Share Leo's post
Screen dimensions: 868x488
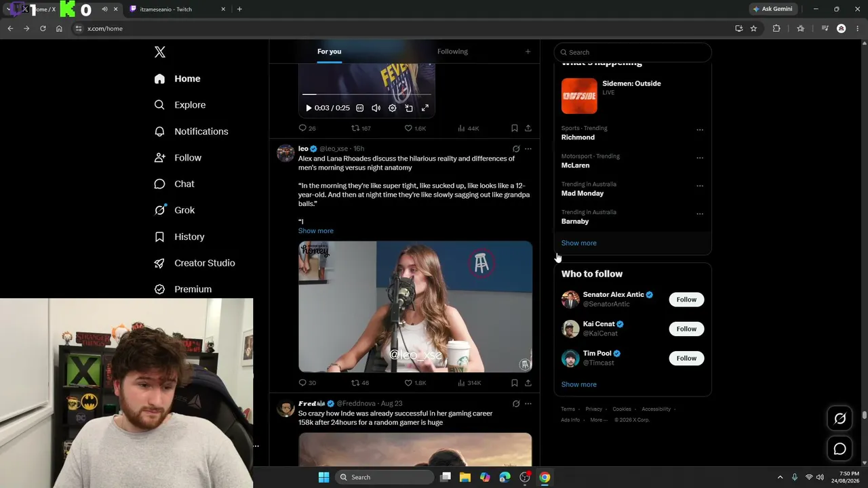pos(528,383)
